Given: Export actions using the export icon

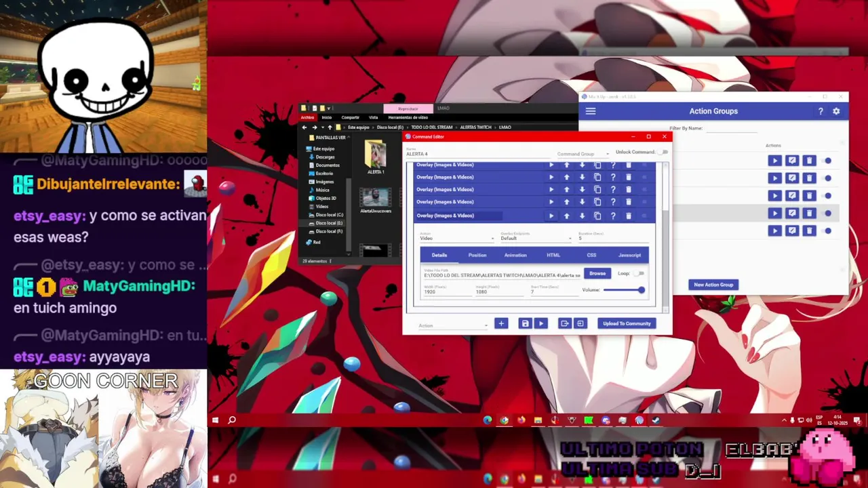Looking at the screenshot, I should click(x=564, y=324).
